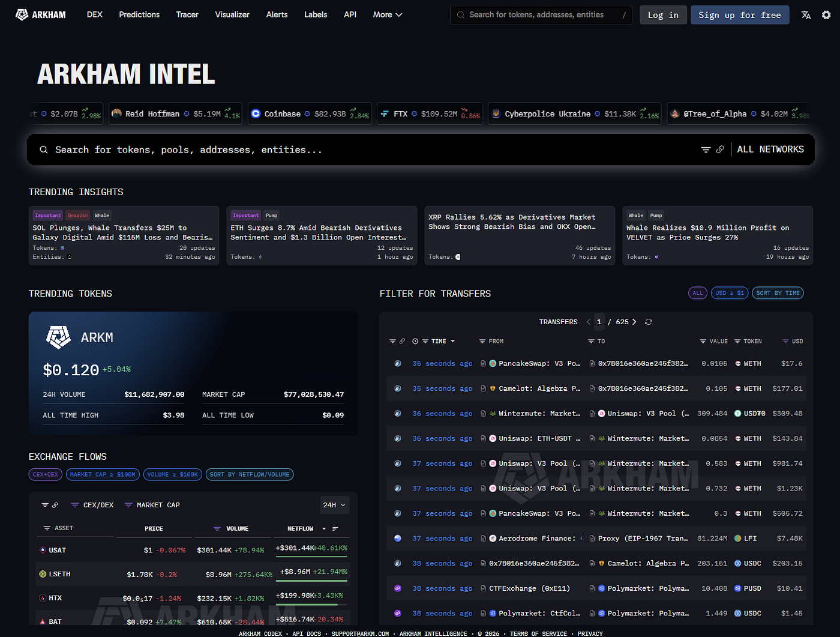The image size is (840, 637).
Task: Click the FTX logo in the entity ticker
Action: (385, 113)
